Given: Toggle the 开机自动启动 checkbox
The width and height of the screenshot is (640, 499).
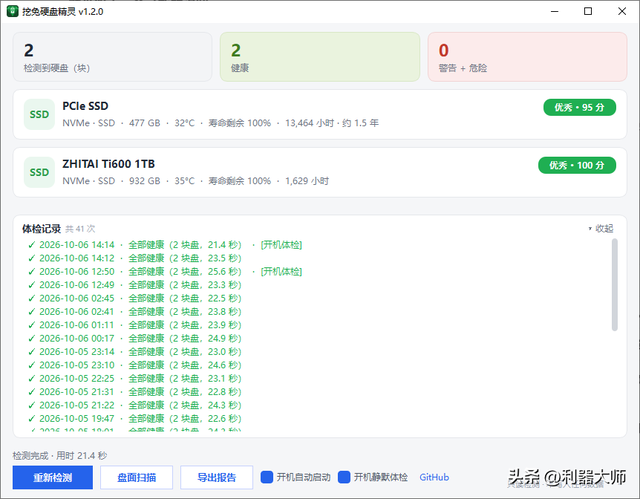Looking at the screenshot, I should [267, 477].
